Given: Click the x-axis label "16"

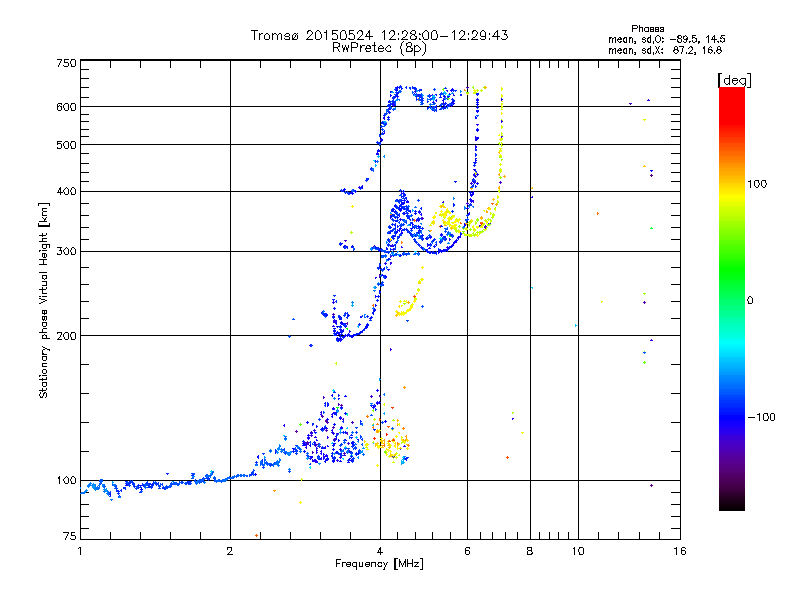Looking at the screenshot, I should click(x=680, y=551).
